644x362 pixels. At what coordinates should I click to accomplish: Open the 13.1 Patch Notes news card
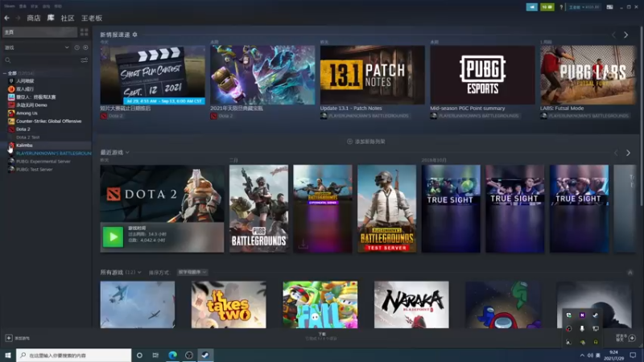coord(373,75)
